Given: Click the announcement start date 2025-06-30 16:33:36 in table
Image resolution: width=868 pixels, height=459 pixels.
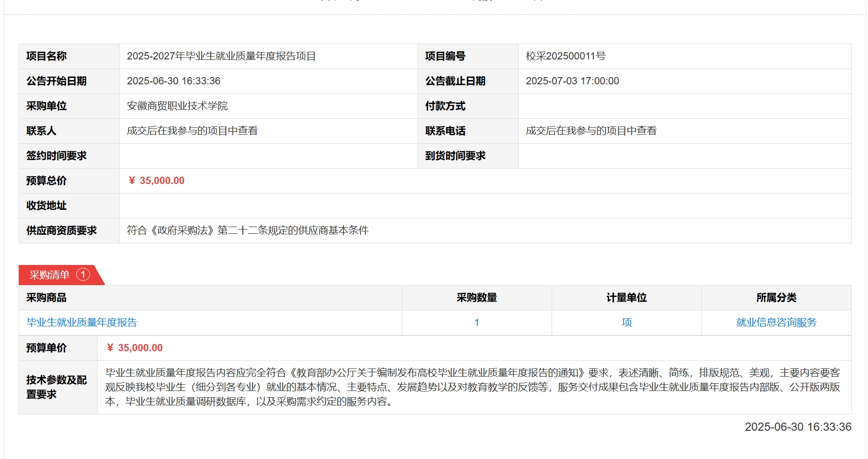Looking at the screenshot, I should tap(174, 81).
